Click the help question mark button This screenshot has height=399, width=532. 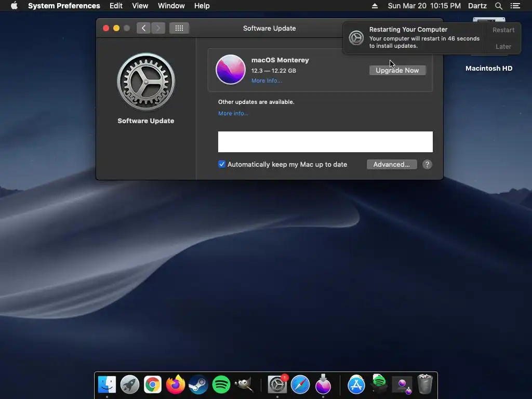pyautogui.click(x=427, y=165)
